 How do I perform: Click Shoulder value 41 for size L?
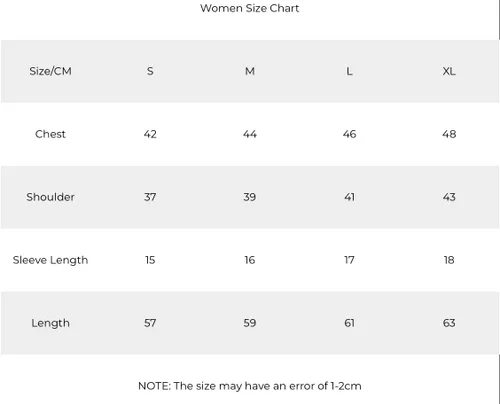point(349,197)
